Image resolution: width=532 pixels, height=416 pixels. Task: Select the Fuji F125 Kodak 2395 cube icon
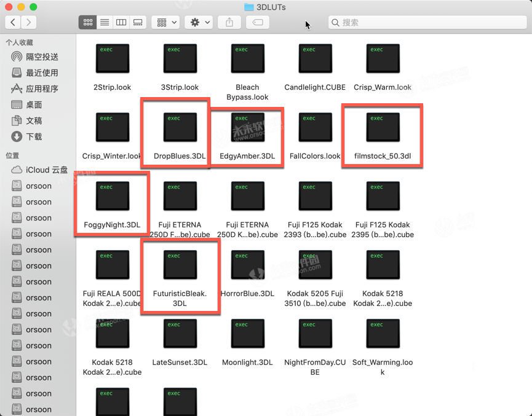point(383,196)
